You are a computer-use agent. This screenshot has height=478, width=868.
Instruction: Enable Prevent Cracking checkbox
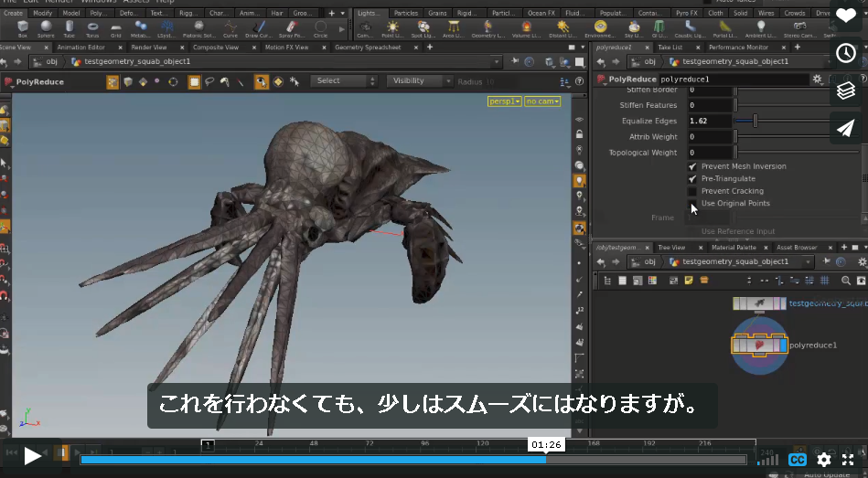point(692,191)
